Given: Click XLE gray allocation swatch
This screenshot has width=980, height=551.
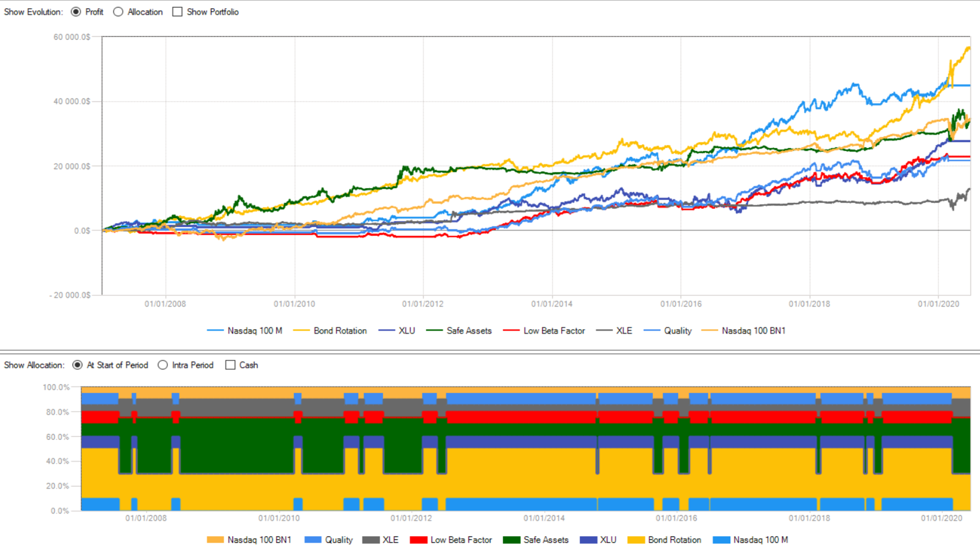Looking at the screenshot, I should pyautogui.click(x=371, y=540).
